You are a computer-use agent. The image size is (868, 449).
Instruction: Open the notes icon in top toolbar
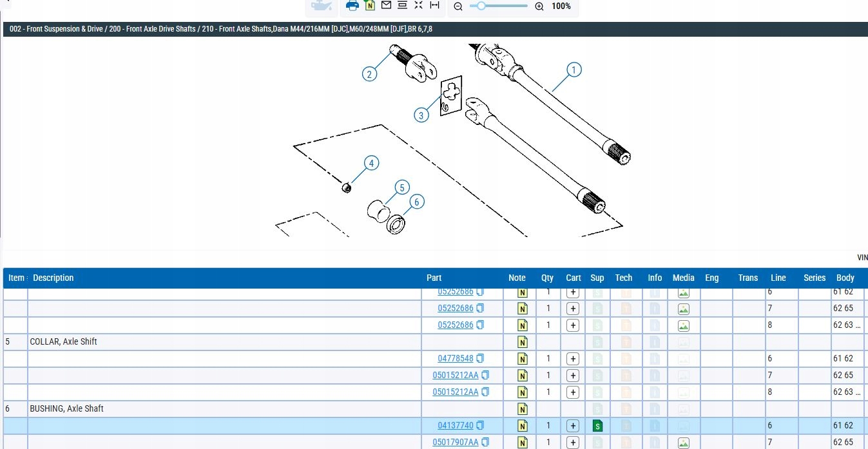[370, 6]
